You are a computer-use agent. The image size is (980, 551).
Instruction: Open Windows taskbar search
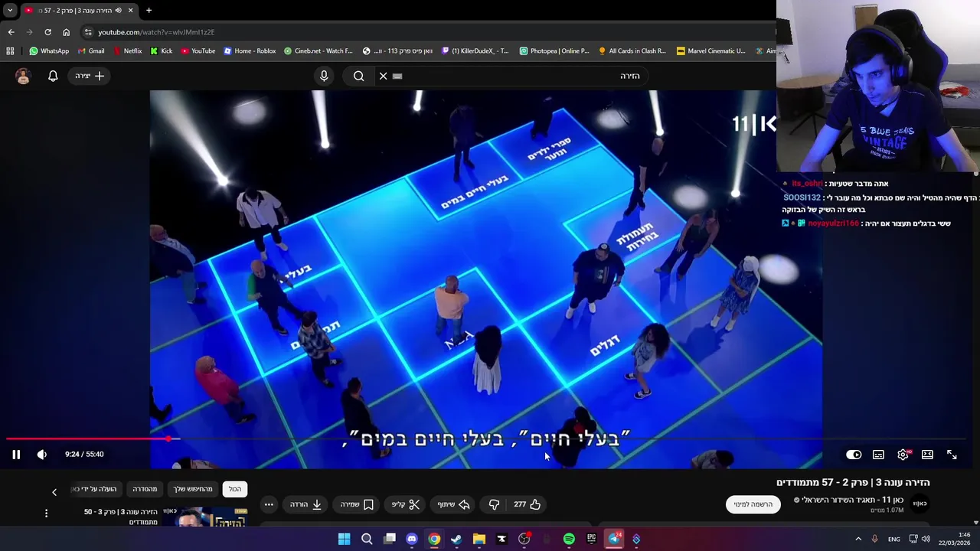pyautogui.click(x=367, y=539)
